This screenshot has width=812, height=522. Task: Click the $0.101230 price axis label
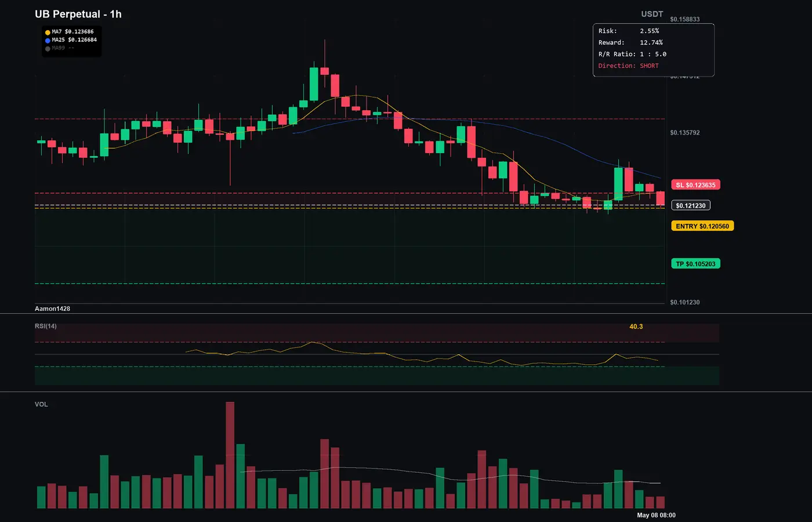pos(685,302)
